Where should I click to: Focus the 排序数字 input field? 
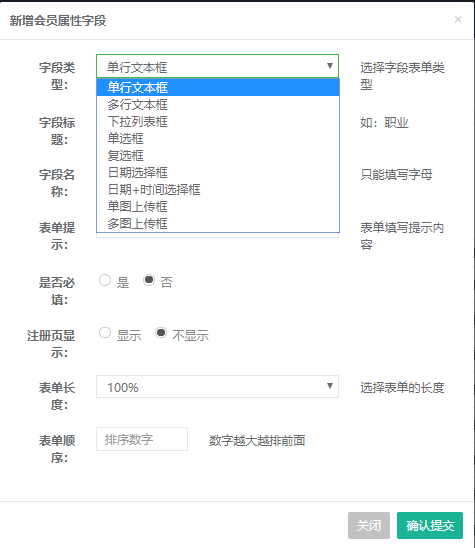tap(142, 439)
